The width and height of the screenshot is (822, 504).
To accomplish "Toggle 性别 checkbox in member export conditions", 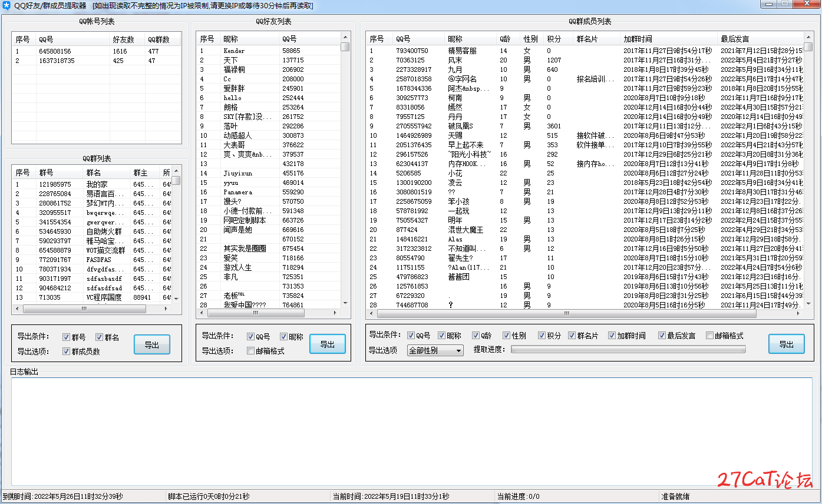I will 506,336.
